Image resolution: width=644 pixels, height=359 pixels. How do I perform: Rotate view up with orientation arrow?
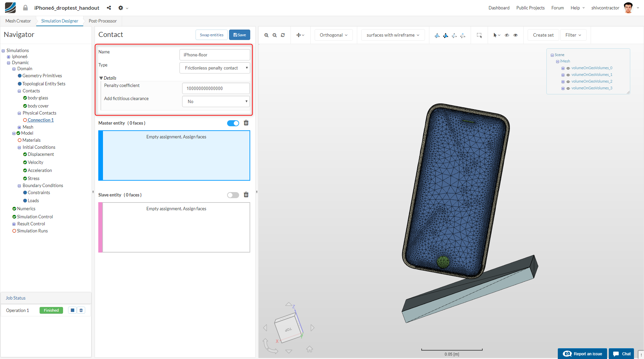click(288, 304)
